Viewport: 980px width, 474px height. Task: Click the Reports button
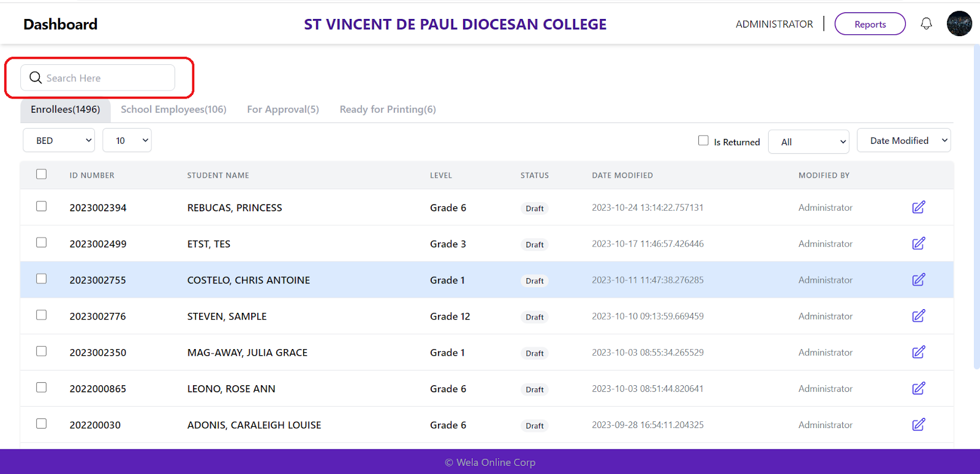870,24
